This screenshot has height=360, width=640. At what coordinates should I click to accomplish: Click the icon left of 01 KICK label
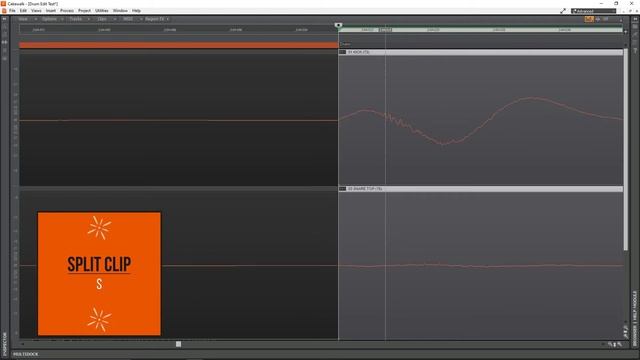point(342,52)
